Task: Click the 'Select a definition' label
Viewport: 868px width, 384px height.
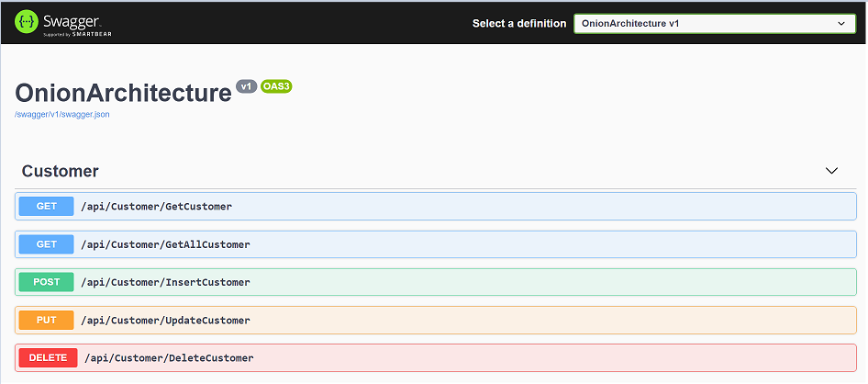Action: pos(519,24)
